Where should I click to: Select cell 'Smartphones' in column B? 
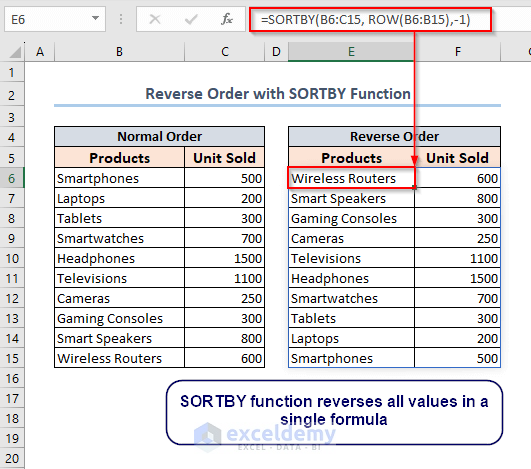pos(120,178)
